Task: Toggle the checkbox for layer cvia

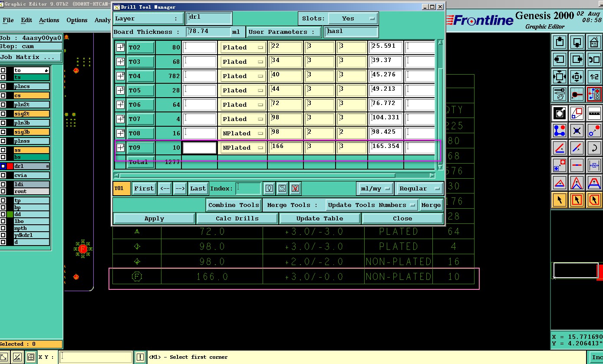Action: coord(3,175)
